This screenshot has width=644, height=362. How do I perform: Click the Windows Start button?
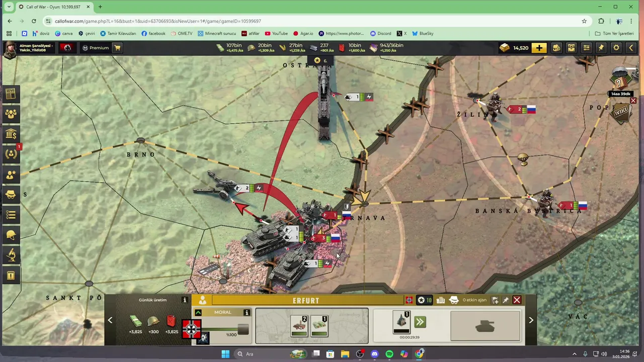[225, 354]
